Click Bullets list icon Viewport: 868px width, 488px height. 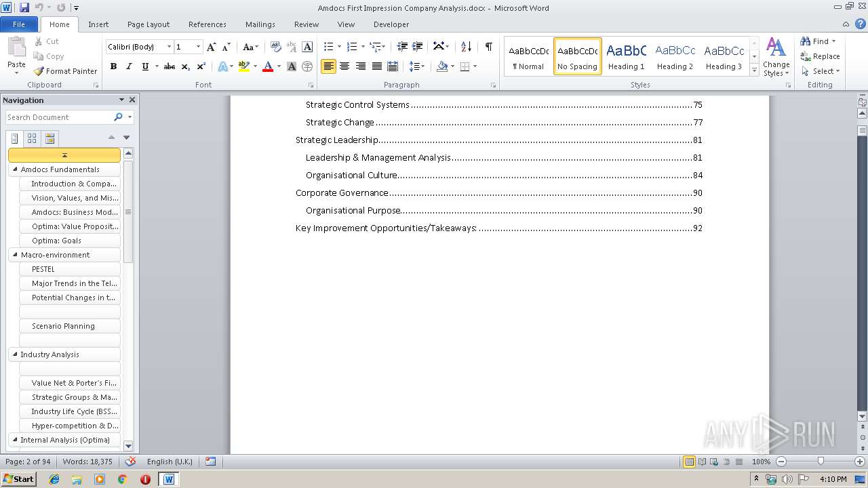click(328, 47)
